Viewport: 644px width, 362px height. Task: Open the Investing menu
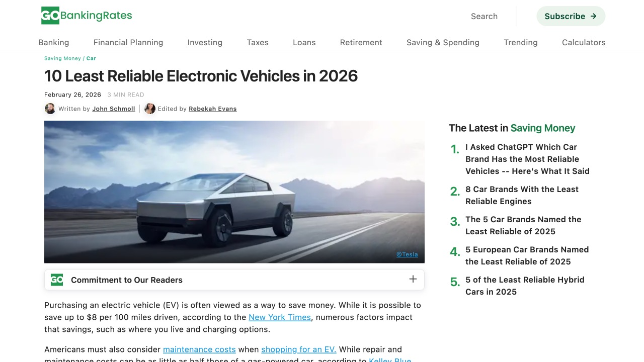205,42
